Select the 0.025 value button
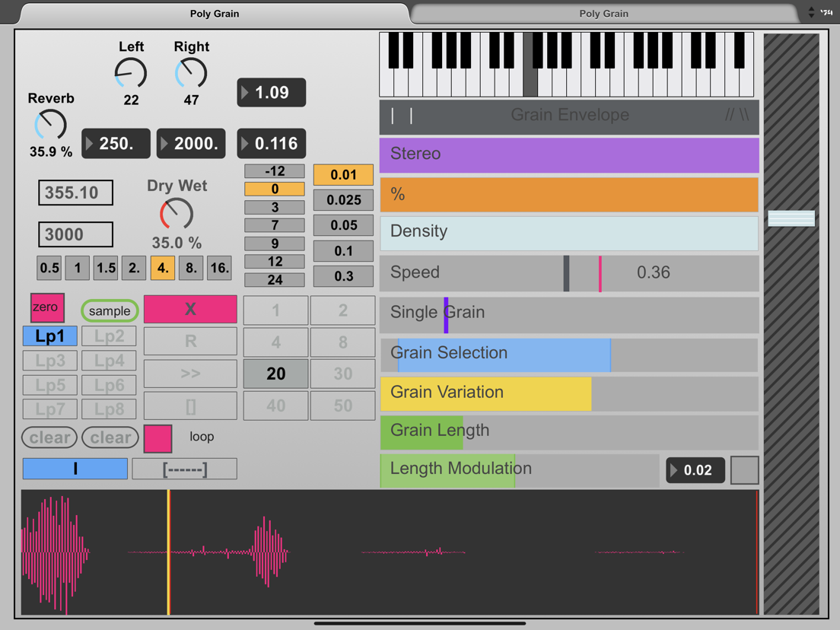The image size is (840, 630). 343,200
